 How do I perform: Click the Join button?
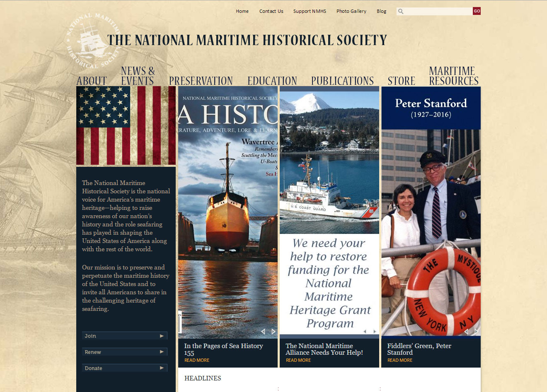[x=125, y=336]
